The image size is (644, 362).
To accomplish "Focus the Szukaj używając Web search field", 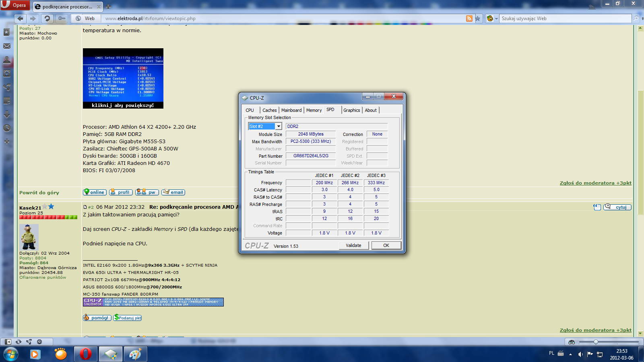I will click(x=566, y=19).
